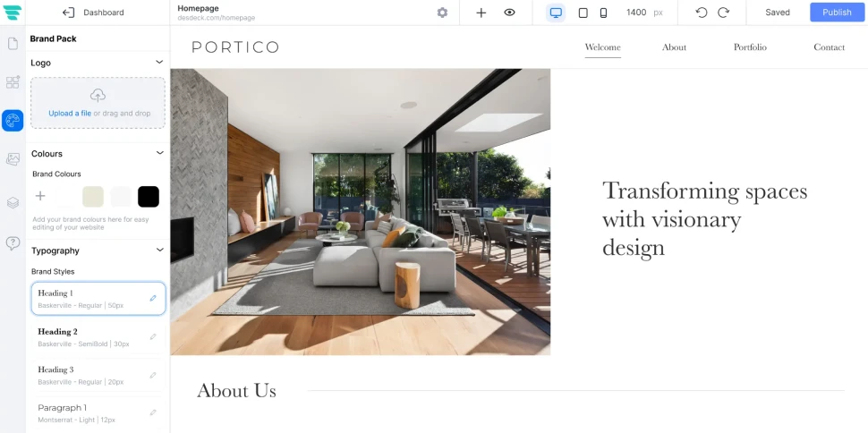Undo the last change
This screenshot has width=868, height=433.
click(x=702, y=13)
